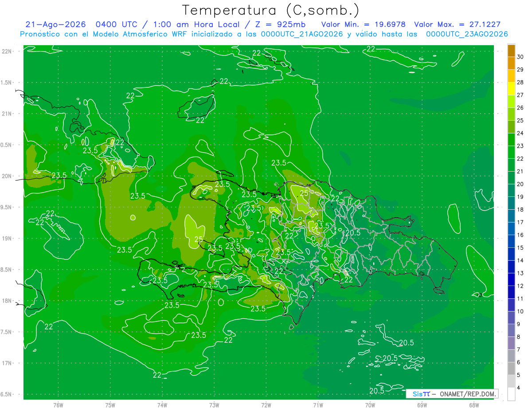The image size is (532, 411).
Task: Select the date text 21-Ago-2026
Action: 55,24
